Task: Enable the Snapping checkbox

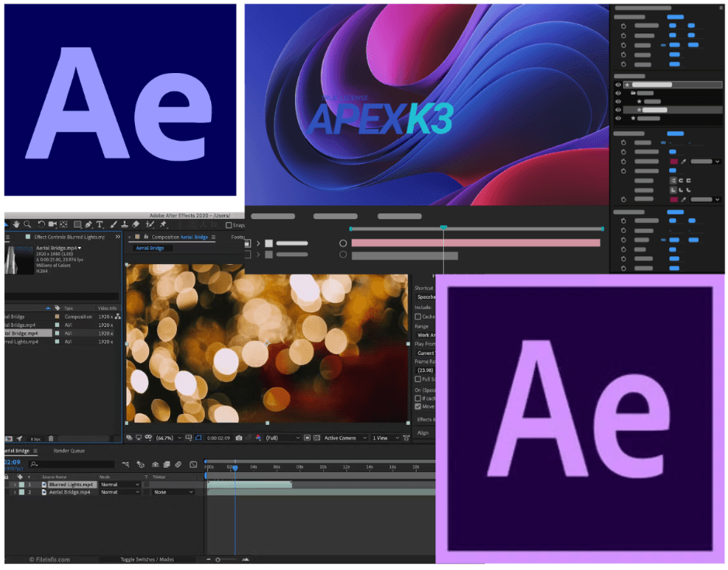Action: tap(228, 225)
